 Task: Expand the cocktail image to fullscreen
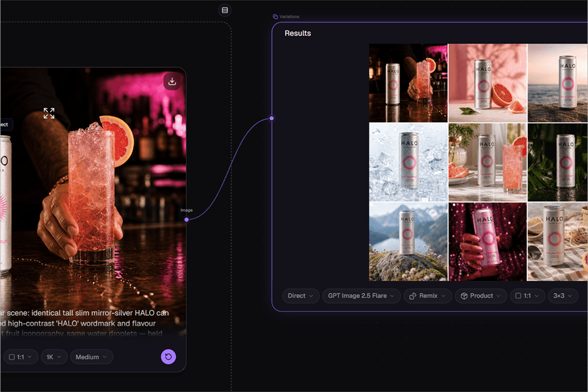click(49, 113)
